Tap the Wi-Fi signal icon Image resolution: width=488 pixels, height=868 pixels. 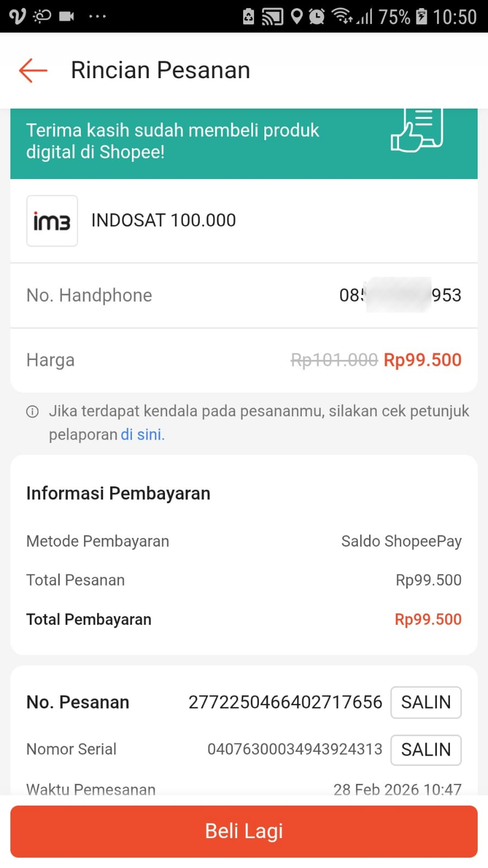click(342, 16)
